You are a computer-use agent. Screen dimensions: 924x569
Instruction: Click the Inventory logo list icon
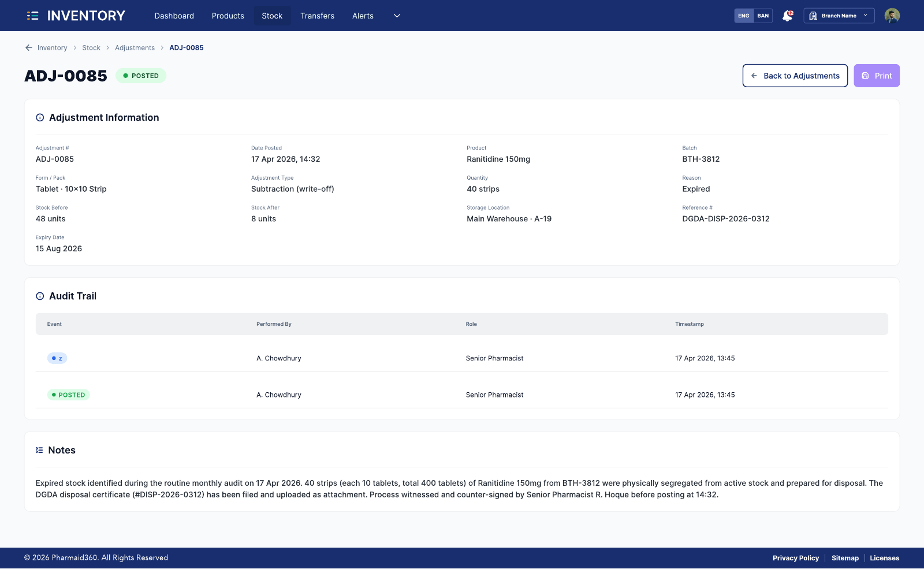pos(32,16)
